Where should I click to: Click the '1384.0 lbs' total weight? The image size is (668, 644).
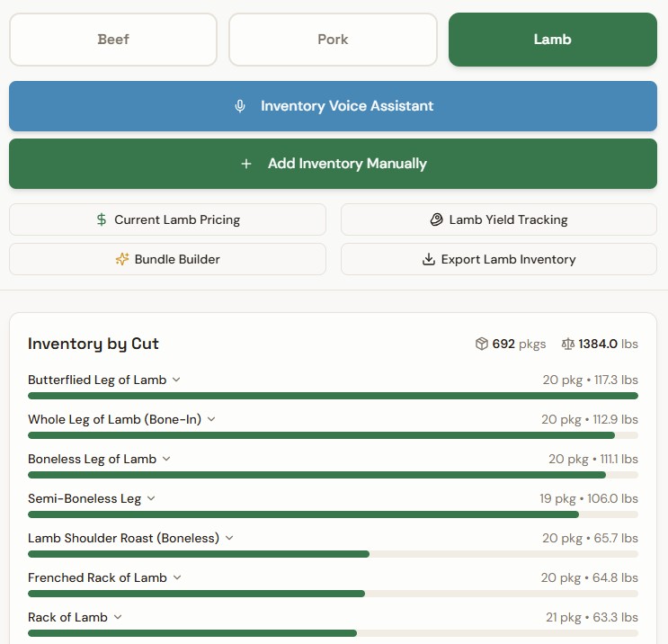[608, 344]
